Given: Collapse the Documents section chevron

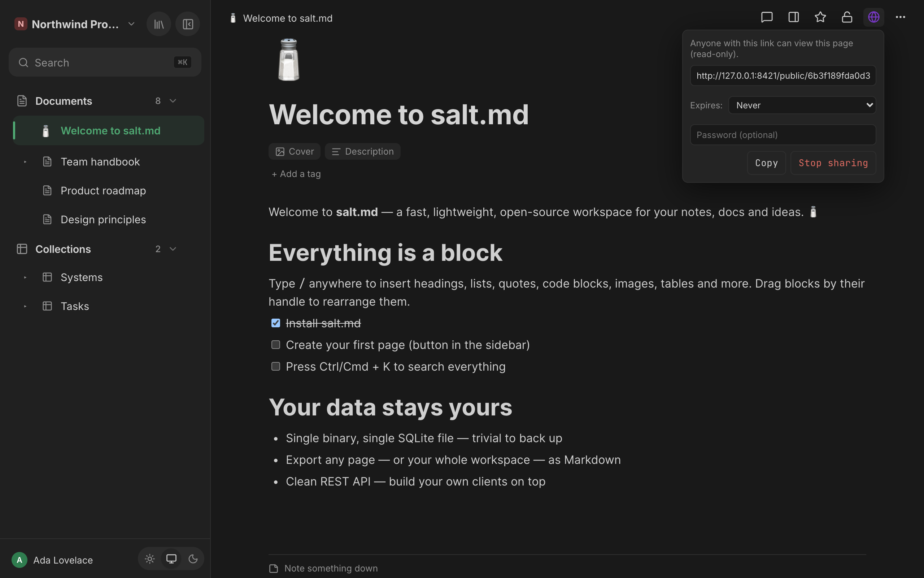Looking at the screenshot, I should pyautogui.click(x=173, y=101).
